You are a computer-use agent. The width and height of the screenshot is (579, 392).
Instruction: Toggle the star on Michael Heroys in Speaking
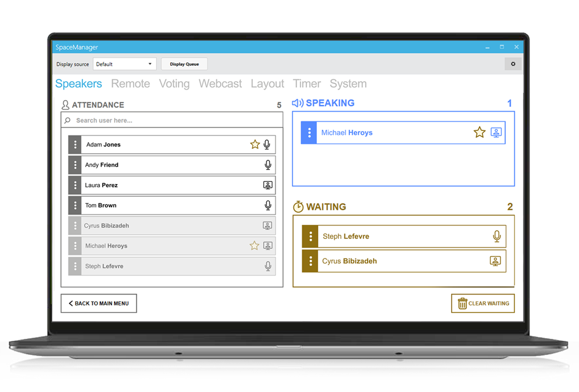(x=480, y=132)
